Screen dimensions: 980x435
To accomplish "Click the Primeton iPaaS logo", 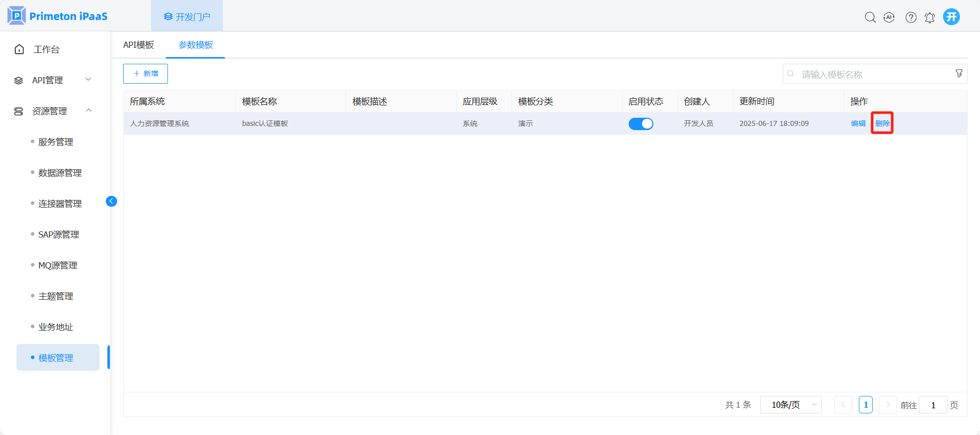I will 58,16.
